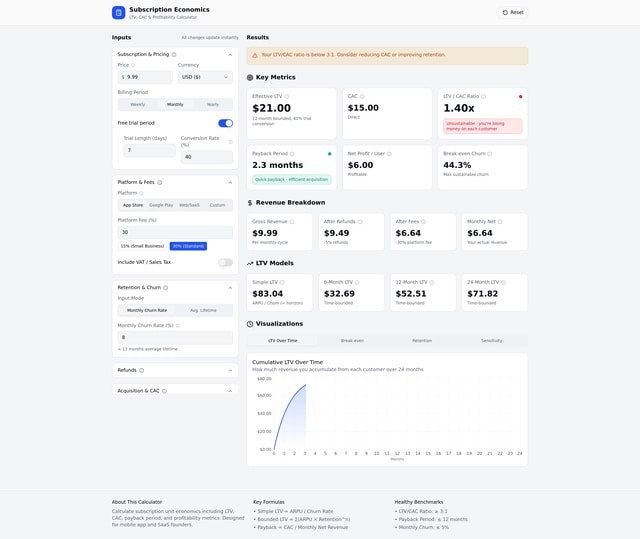Click the info icon beside Effective LTV
Viewport: 640px width, 539px height.
(x=287, y=97)
